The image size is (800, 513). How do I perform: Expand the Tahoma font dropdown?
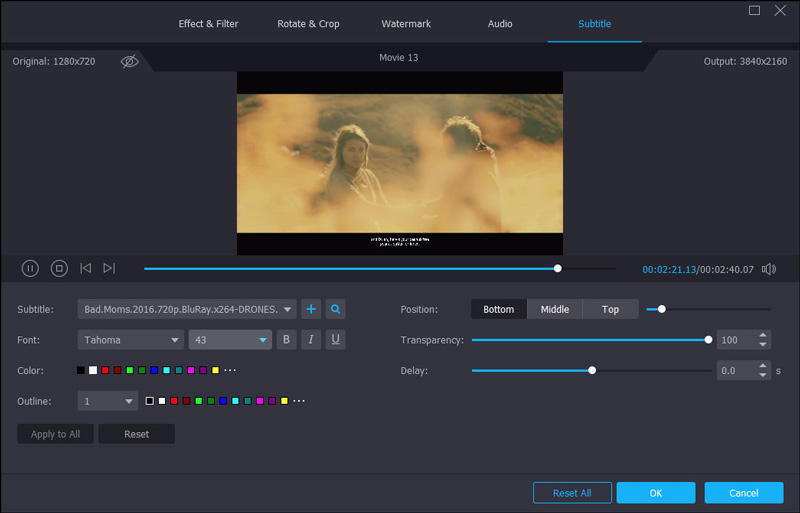(x=175, y=341)
